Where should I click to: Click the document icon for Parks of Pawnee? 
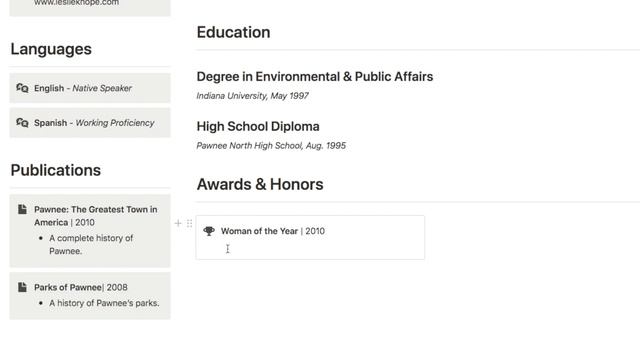click(x=22, y=287)
